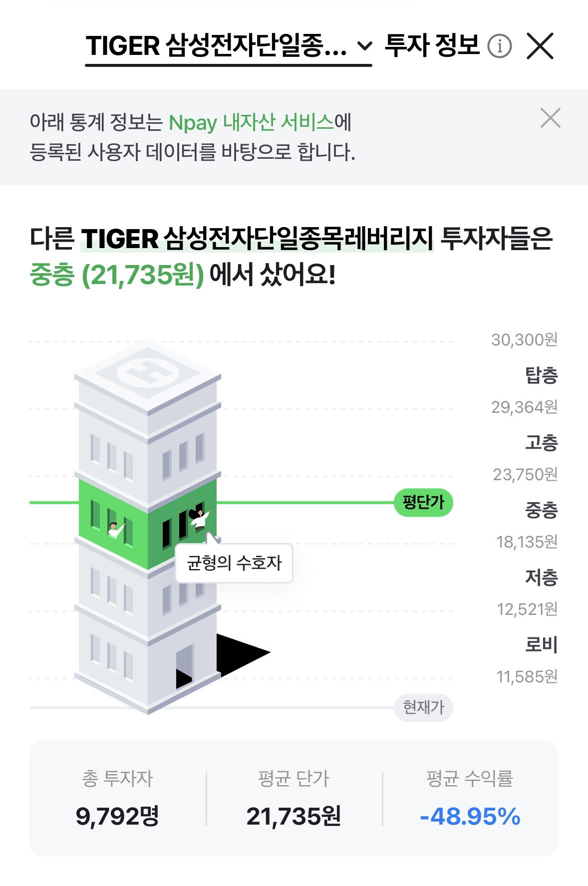Tap the 평단가 green badge
The image size is (588, 886).
[x=423, y=502]
